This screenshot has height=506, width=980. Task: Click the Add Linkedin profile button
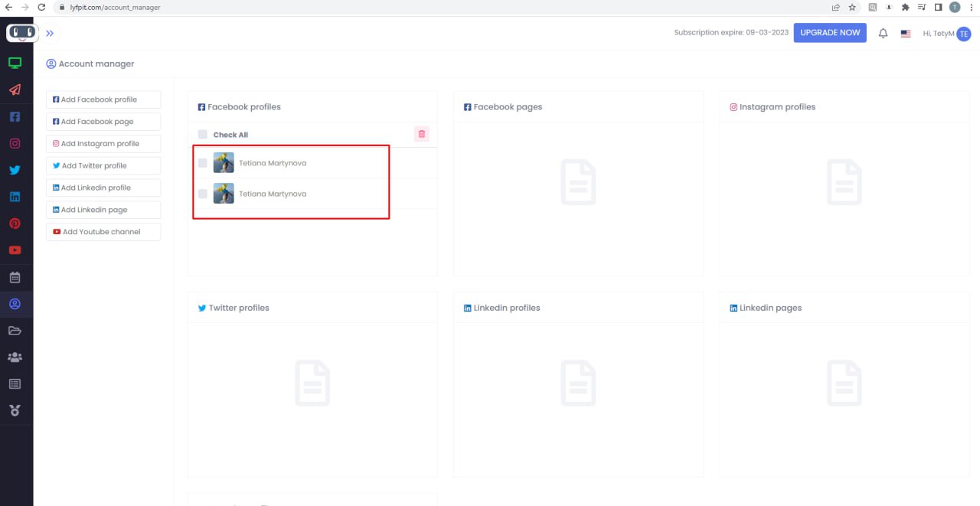click(103, 188)
